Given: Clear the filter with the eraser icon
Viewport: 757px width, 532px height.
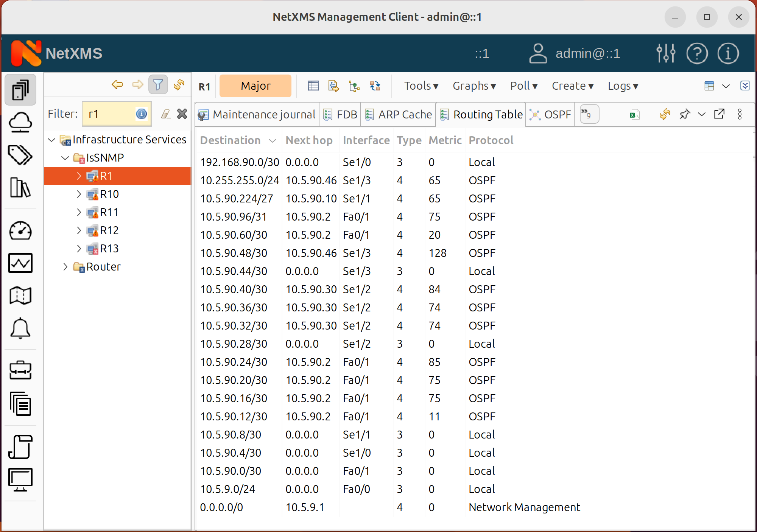Looking at the screenshot, I should point(166,114).
